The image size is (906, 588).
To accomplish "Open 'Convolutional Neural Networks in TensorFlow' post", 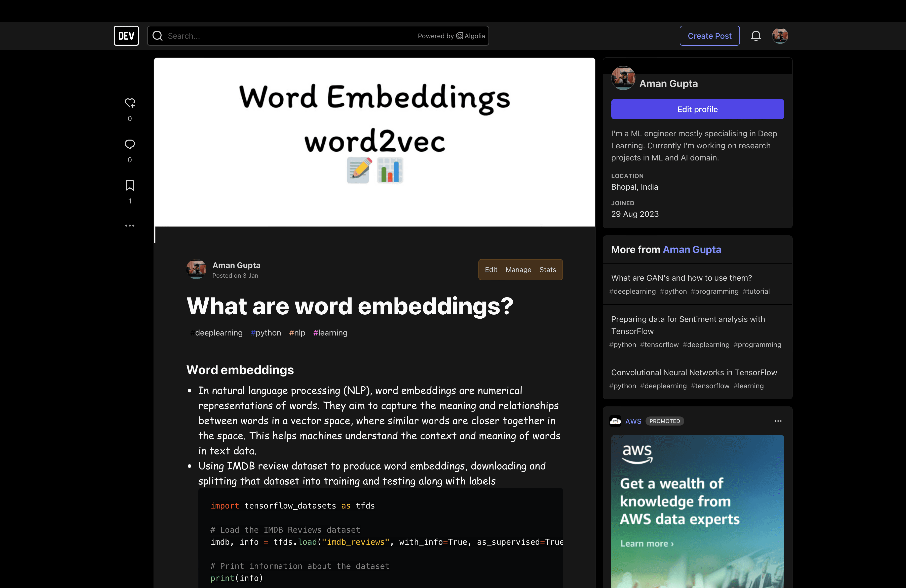I will 694,372.
